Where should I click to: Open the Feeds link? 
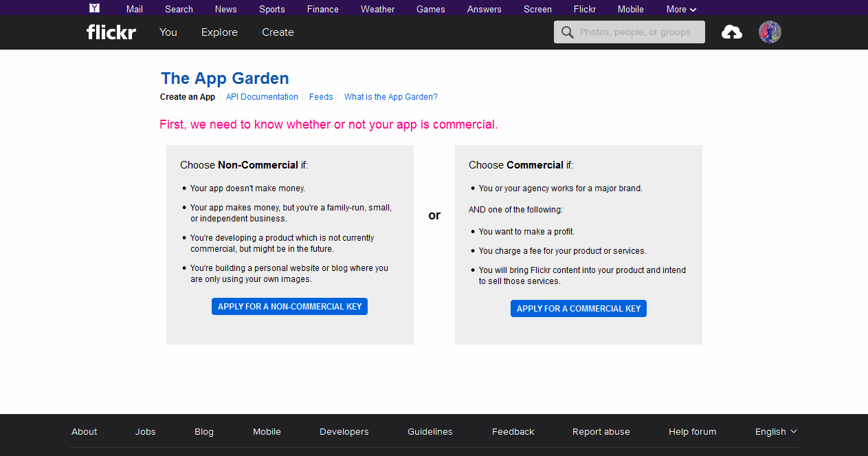click(321, 97)
